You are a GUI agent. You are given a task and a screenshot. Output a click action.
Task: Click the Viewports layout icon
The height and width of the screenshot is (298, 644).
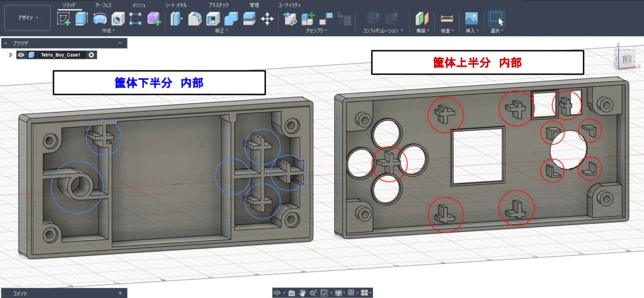[364, 293]
